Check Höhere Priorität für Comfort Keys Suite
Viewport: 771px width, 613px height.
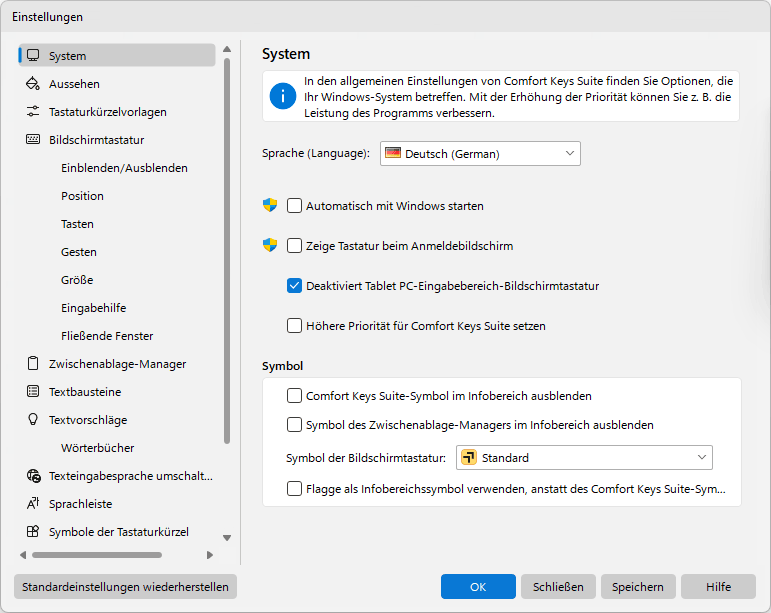(294, 325)
